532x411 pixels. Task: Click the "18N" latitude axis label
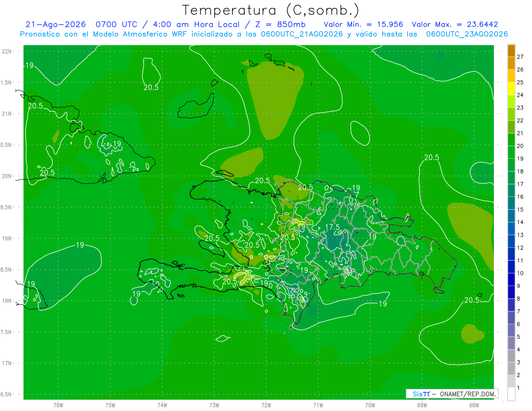(7, 301)
